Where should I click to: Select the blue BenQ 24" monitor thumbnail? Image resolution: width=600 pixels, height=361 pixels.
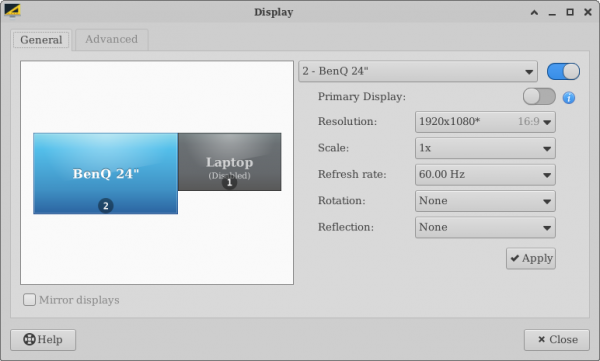pyautogui.click(x=106, y=173)
